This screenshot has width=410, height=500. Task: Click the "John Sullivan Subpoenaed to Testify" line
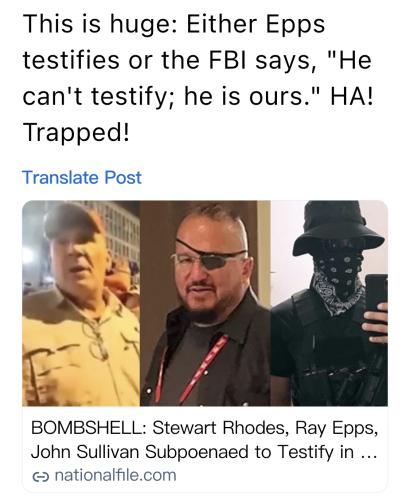[181, 452]
